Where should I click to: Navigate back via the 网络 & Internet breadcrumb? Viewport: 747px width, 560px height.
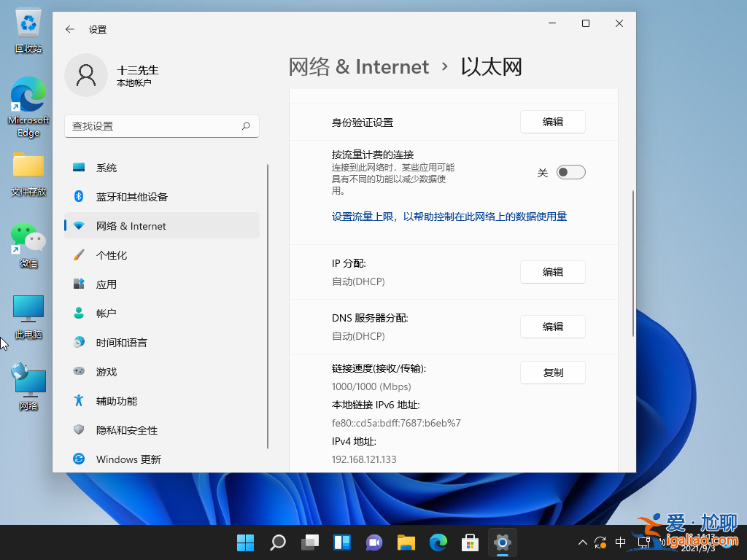(x=359, y=66)
